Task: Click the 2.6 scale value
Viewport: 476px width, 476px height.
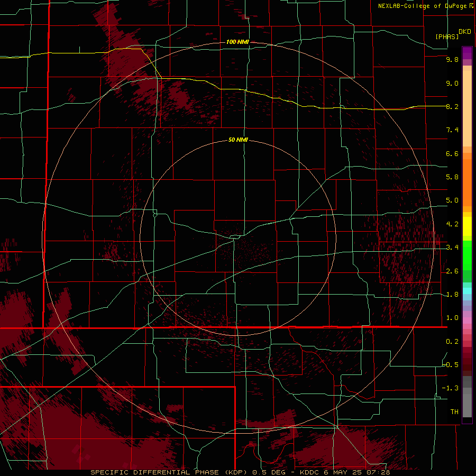Action: tap(452, 271)
